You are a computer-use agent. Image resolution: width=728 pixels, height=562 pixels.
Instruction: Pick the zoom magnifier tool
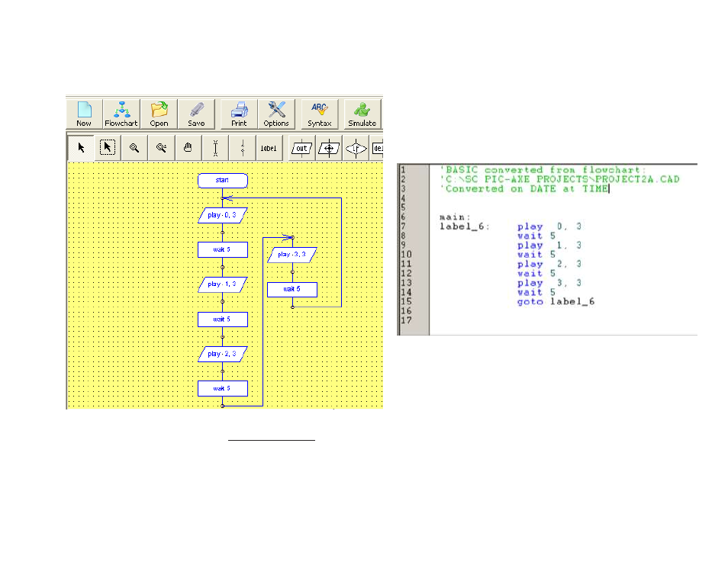134,148
